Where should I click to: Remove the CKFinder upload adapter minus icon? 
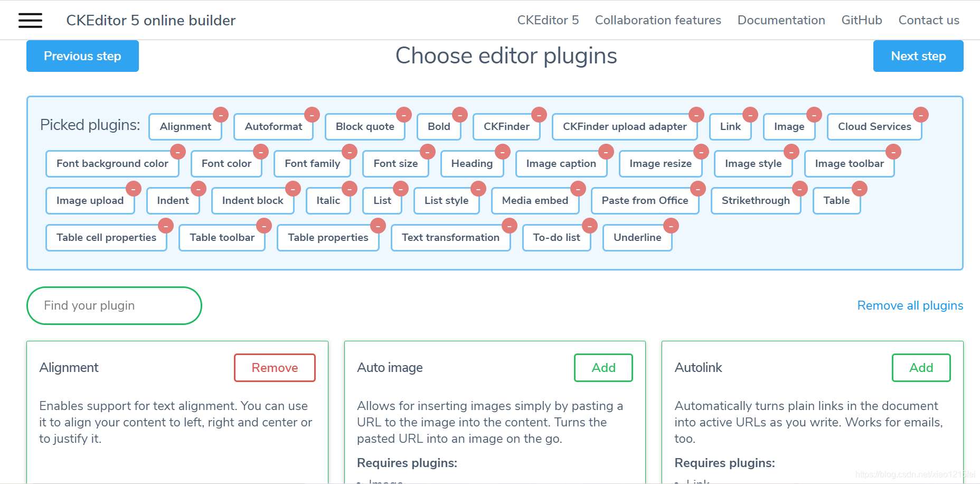[x=696, y=114]
